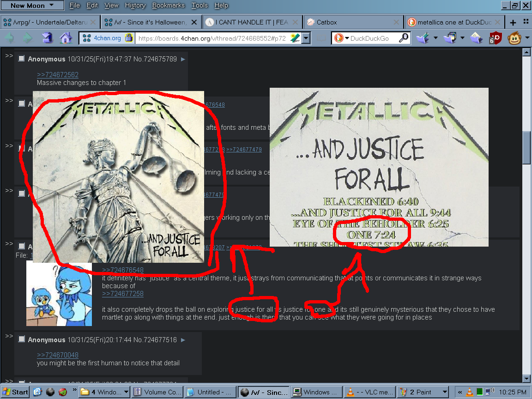Open the View menu
The width and height of the screenshot is (532, 399).
tap(111, 6)
